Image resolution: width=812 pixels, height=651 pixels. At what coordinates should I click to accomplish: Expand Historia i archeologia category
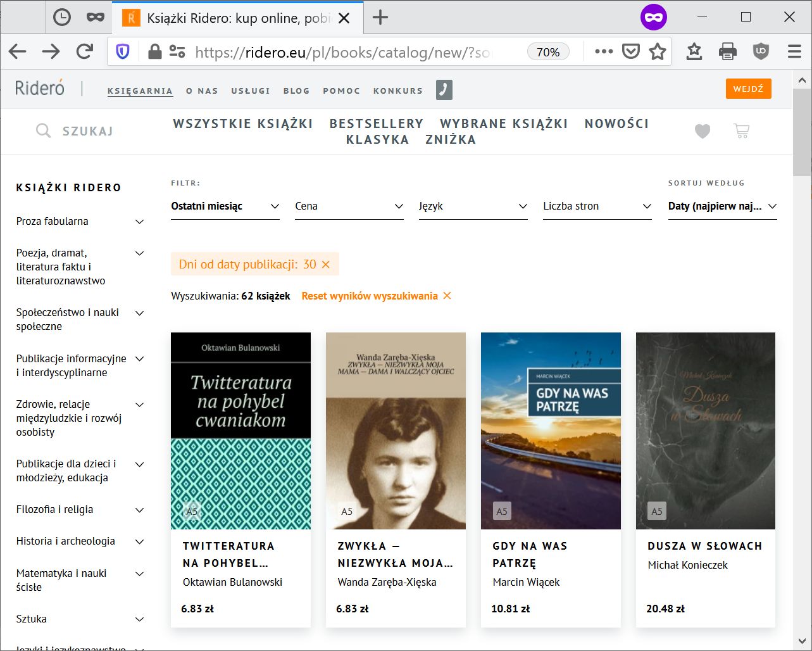[140, 541]
